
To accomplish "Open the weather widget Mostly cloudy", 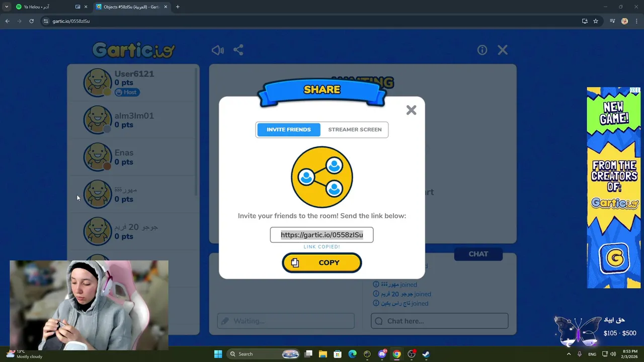I will (x=24, y=354).
